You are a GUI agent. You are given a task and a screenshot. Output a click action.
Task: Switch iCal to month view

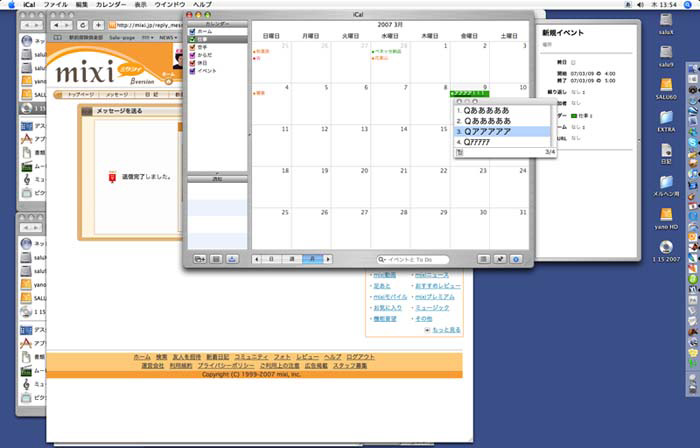[x=312, y=259]
